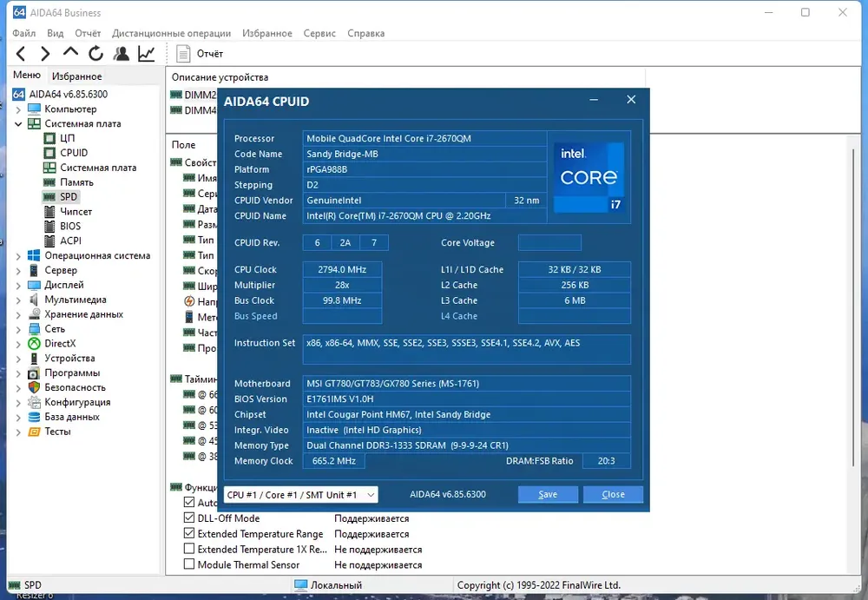Click the Forward navigation arrow
The image size is (868, 600).
(45, 54)
